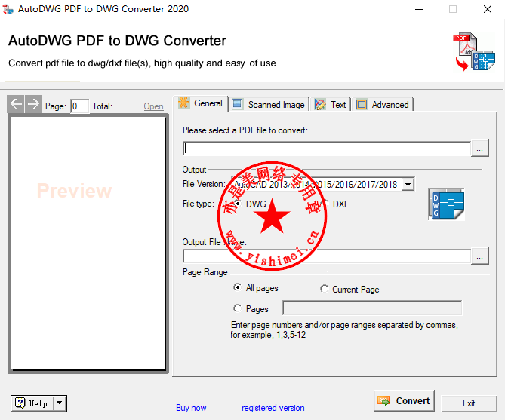Switch to the Text tab

click(x=331, y=105)
